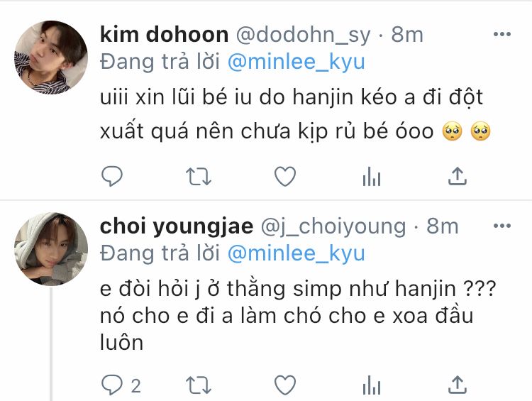Viewport: 532px width, 401px height.
Task: Reply to kim dohoon's tweet
Action: 112,176
